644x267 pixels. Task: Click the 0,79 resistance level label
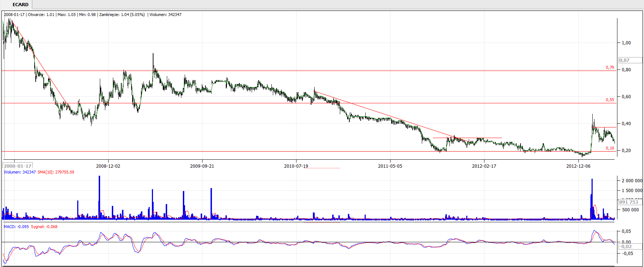610,67
